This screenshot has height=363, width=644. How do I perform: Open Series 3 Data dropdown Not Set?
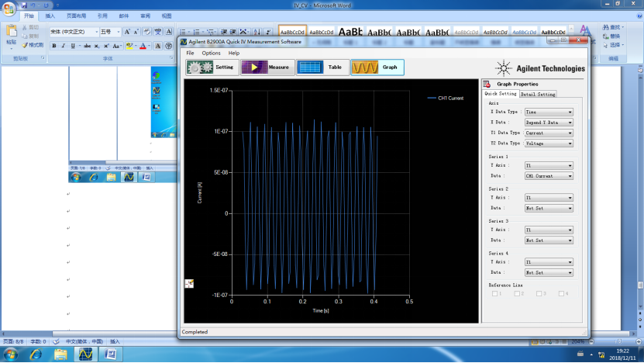(x=549, y=240)
